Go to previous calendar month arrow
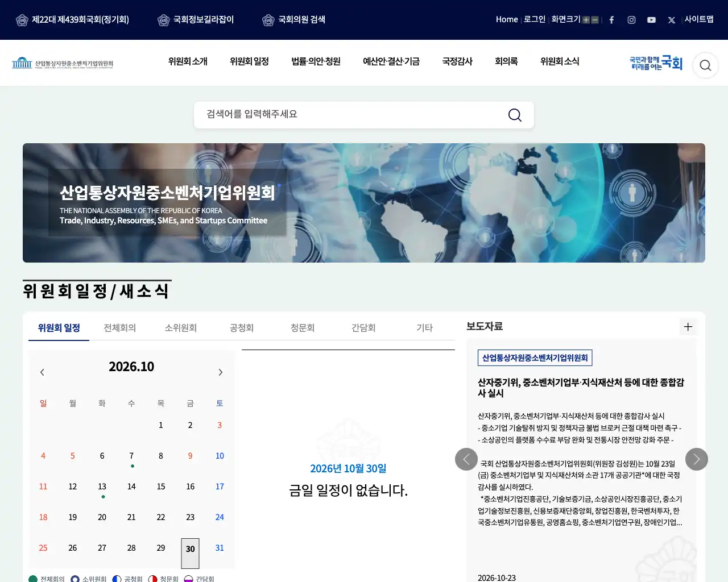Image resolution: width=728 pixels, height=582 pixels. point(42,372)
